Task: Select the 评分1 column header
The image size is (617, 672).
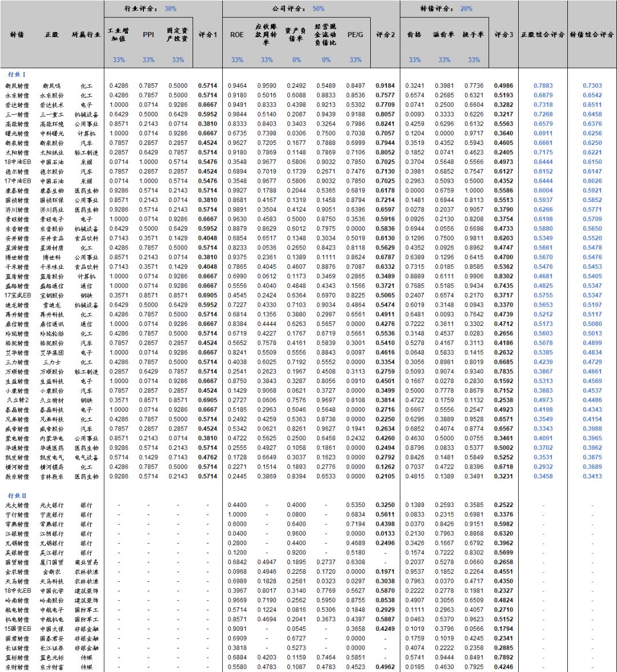Action: [207, 35]
